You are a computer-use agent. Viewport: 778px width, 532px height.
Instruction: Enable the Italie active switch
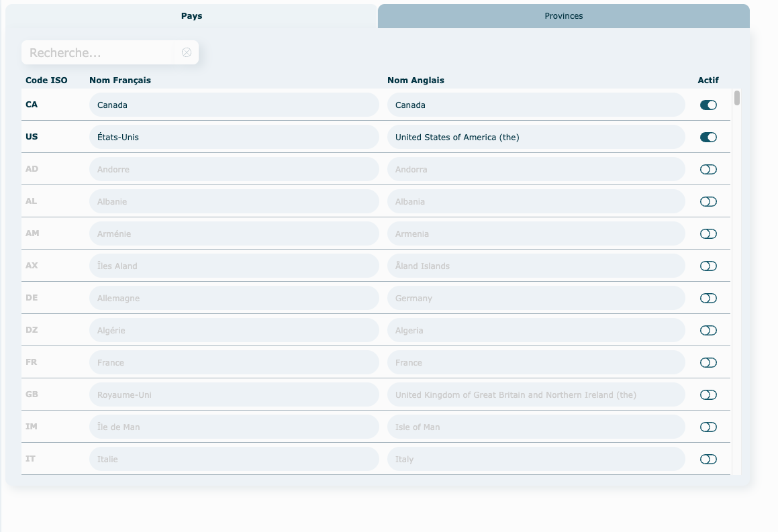point(708,460)
